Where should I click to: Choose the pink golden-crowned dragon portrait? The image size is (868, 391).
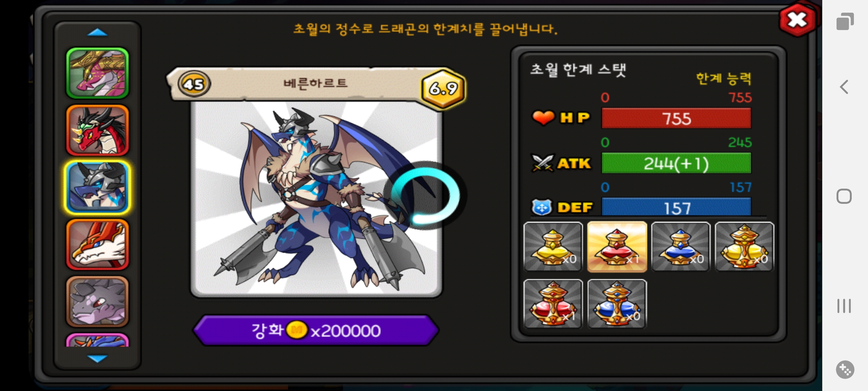97,73
